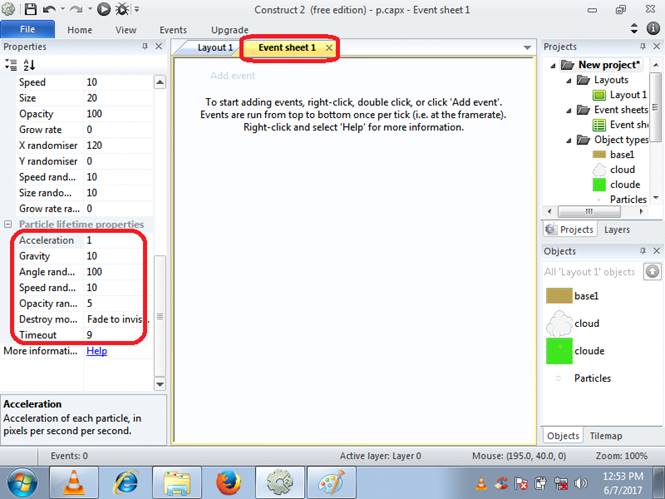Open quick access toolbar customize arrow
Image resolution: width=665 pixels, height=499 pixels.
137,9
